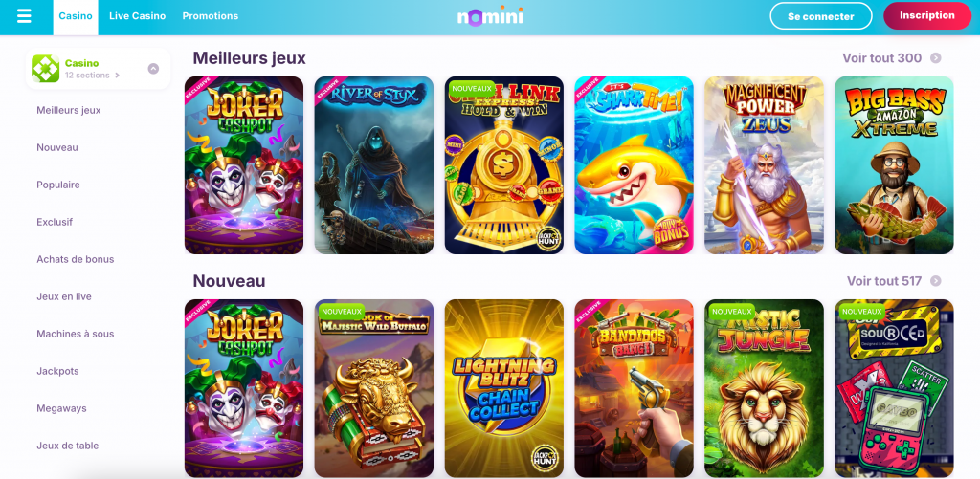Select the Casino tab in header
980x479 pixels.
click(x=76, y=17)
